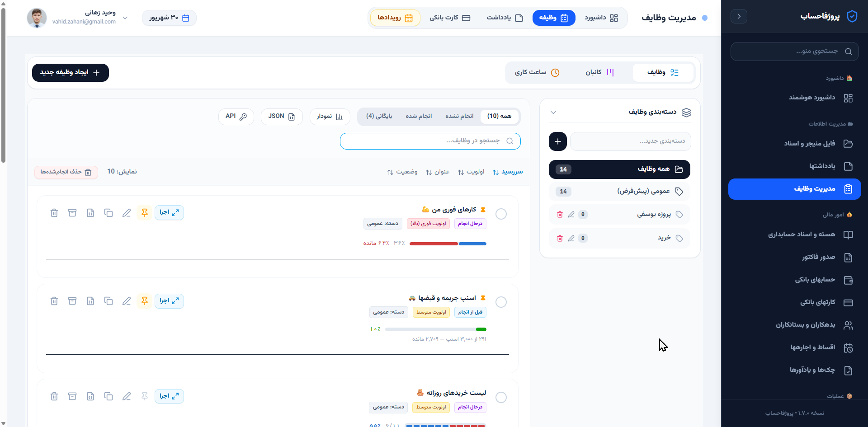The width and height of the screenshot is (868, 427).
Task: Open اقساط و اجاره‌ها in sidebar
Action: [795, 348]
